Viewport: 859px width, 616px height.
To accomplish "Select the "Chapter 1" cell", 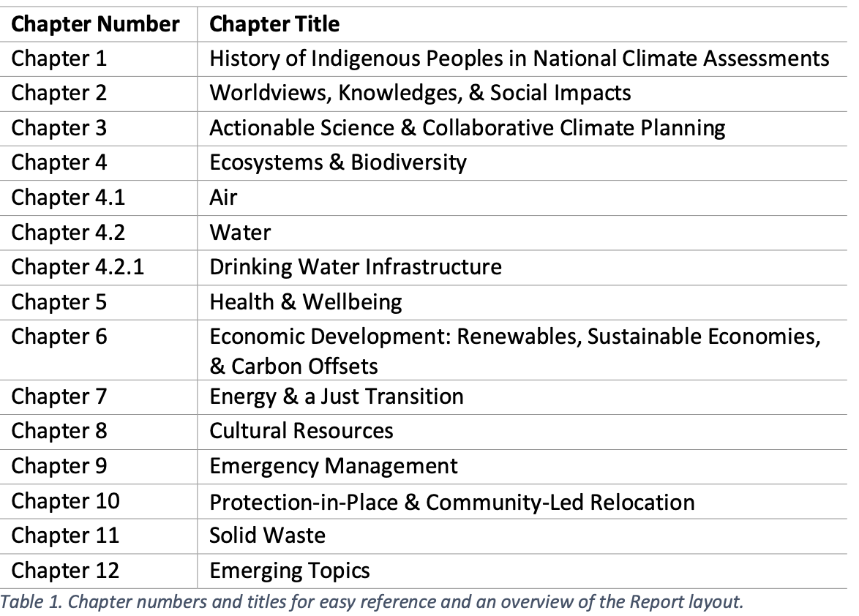I will [59, 59].
